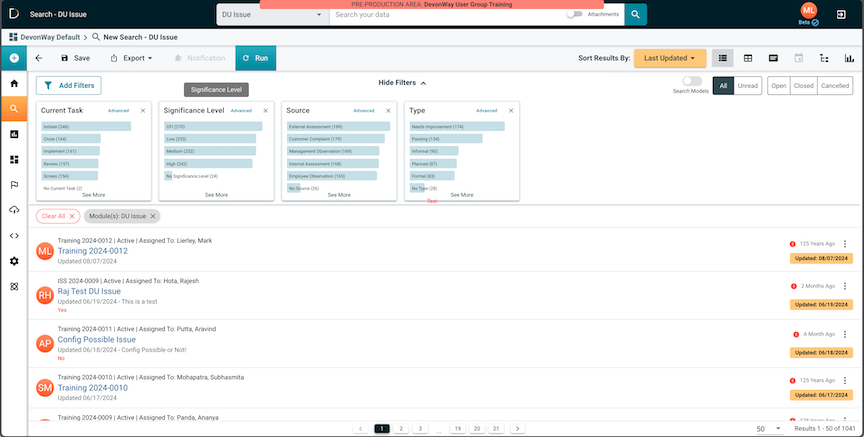864x437 pixels.
Task: Open Raj Test DU Issue link
Action: (x=89, y=291)
